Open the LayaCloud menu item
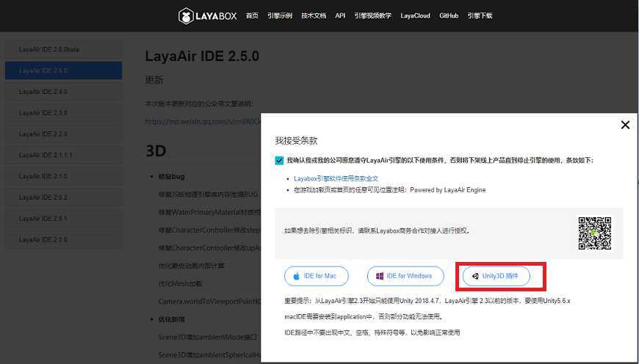The image size is (639, 364). coord(415,16)
